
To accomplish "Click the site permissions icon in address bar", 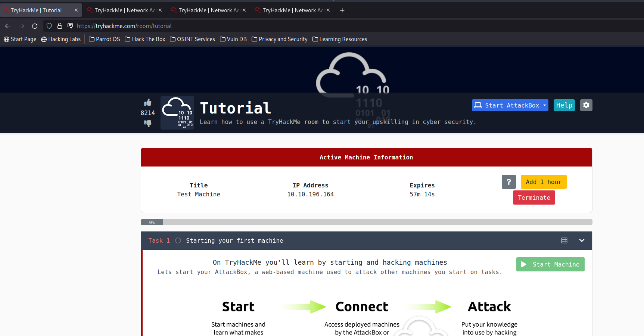I will click(70, 26).
